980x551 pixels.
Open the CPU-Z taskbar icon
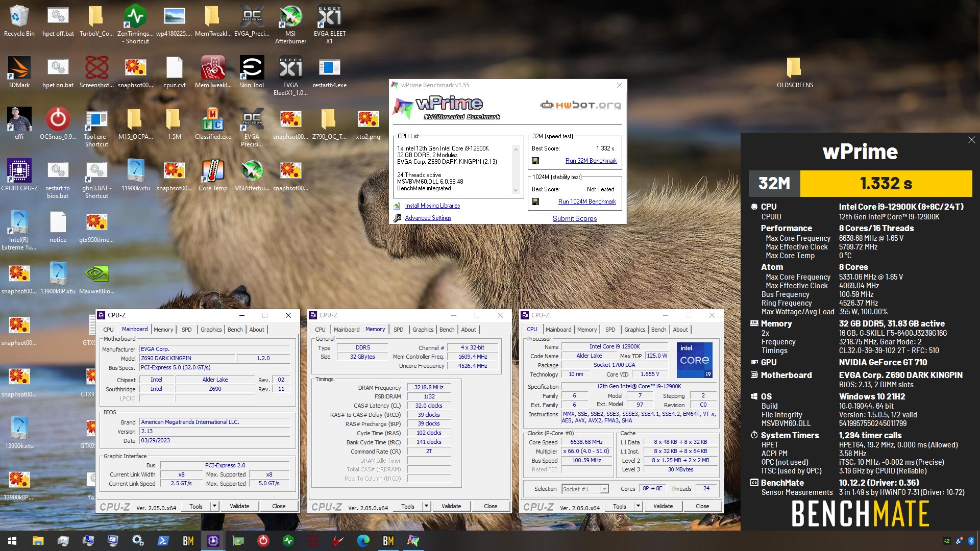tap(213, 541)
